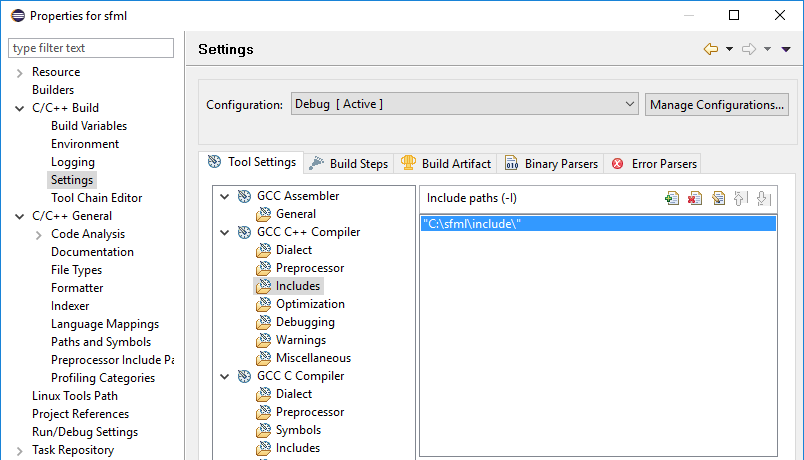Collapse the GCC Assembler node
Viewport: 804px width, 460px height.
(225, 196)
